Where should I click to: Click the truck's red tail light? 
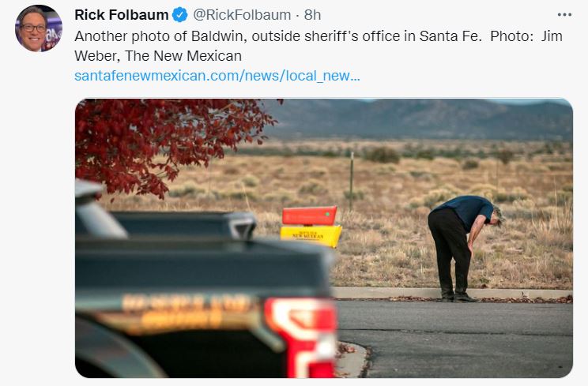(x=300, y=333)
